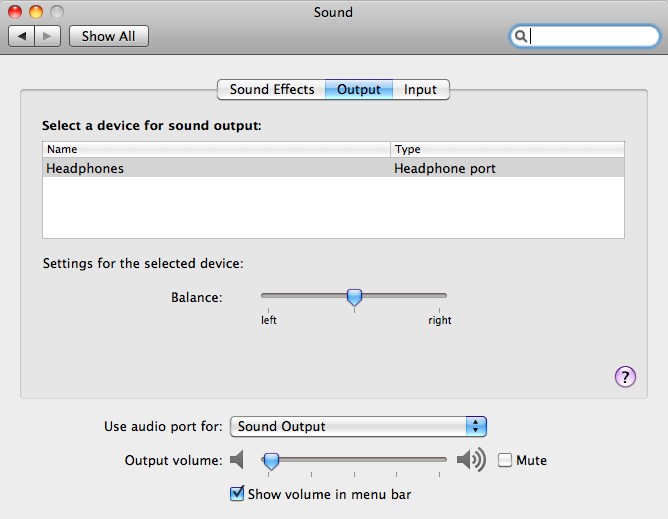Click the Name column header
The width and height of the screenshot is (668, 519).
click(216, 149)
